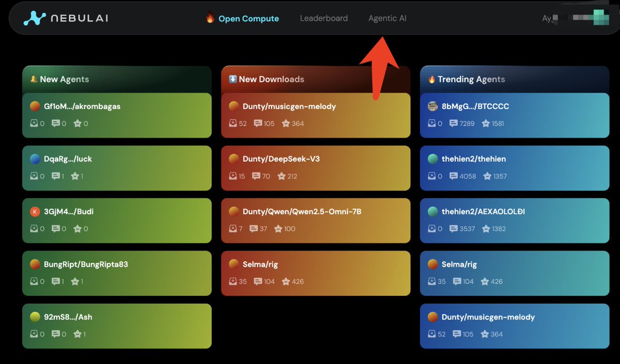Open the Gf1oM.../akrombagas agent link
The height and width of the screenshot is (364, 620).
(82, 106)
